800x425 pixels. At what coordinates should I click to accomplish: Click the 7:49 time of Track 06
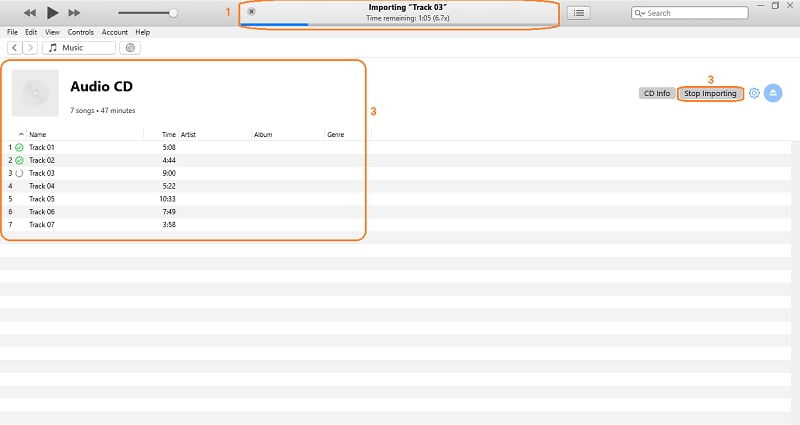[x=169, y=212]
